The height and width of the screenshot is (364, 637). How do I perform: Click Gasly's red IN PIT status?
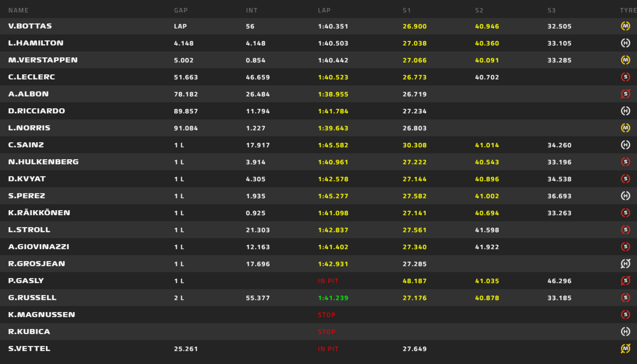[x=328, y=281]
